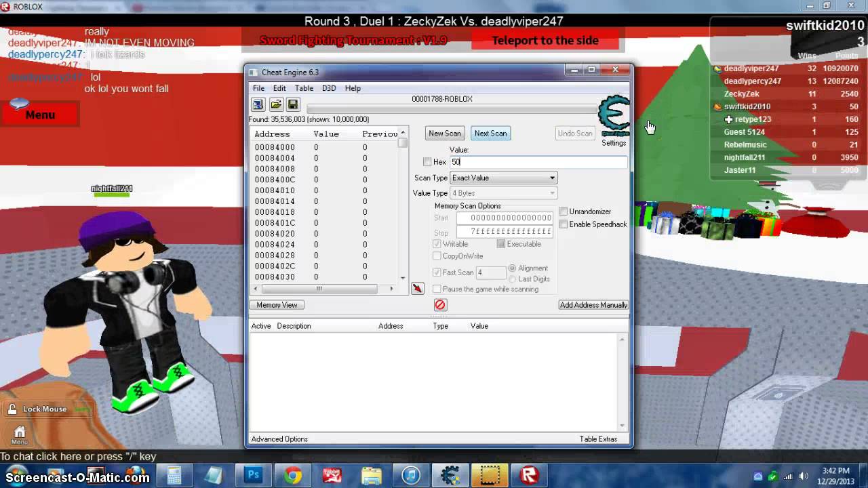Open the Scan Type dropdown
The image size is (868, 488).
504,178
